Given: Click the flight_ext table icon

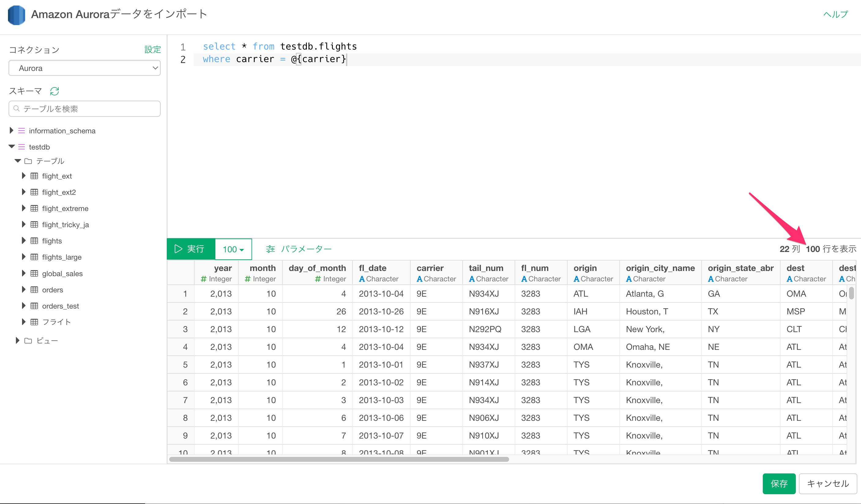Looking at the screenshot, I should pyautogui.click(x=34, y=176).
